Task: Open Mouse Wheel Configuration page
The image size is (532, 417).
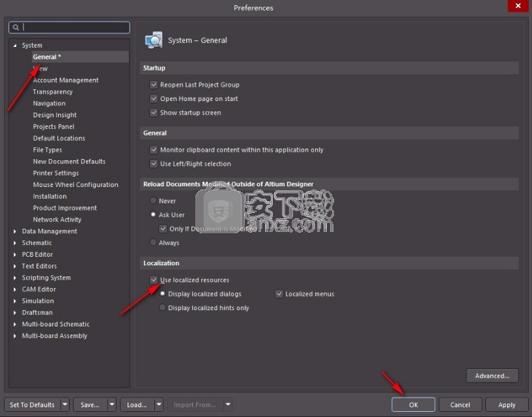Action: click(x=76, y=185)
